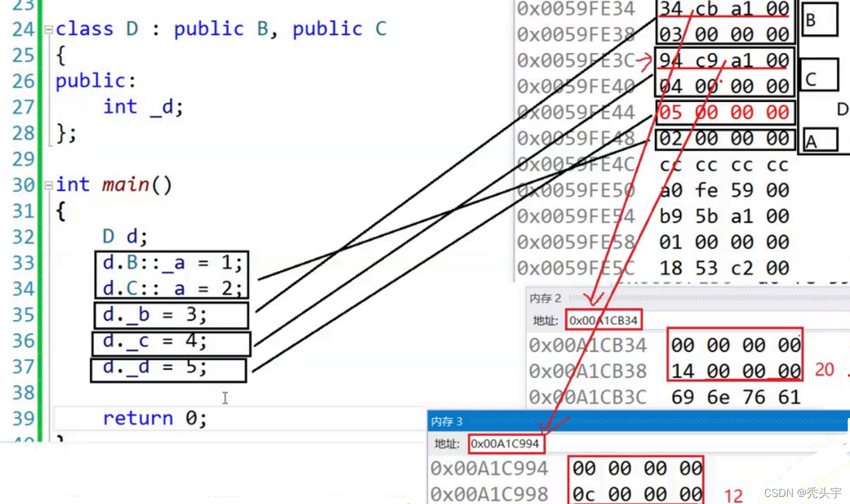Image resolution: width=850 pixels, height=504 pixels.
Task: Select line number 24 in the gutter
Action: pyautogui.click(x=23, y=29)
